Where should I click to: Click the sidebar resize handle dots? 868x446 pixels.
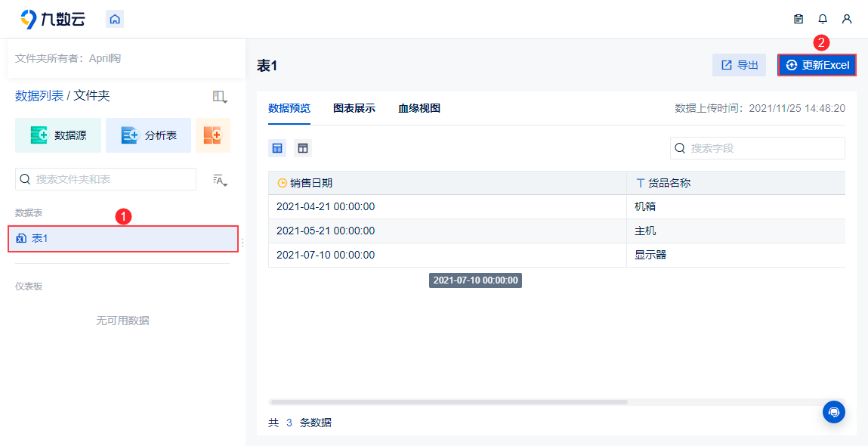(242, 243)
